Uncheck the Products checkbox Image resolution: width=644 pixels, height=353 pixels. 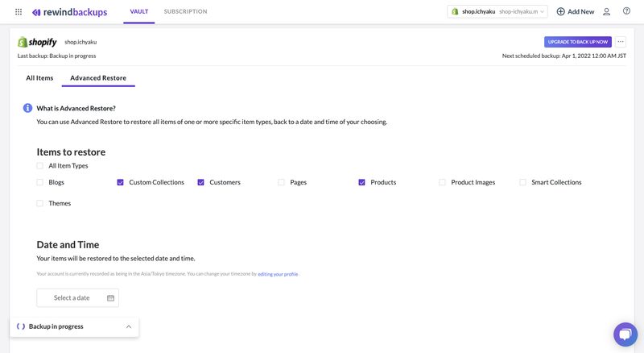(x=361, y=182)
